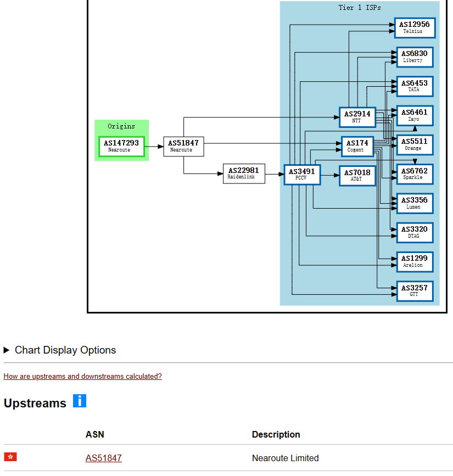This screenshot has width=453, height=476.
Task: Expand the Chart Display Options section
Action: click(x=65, y=350)
